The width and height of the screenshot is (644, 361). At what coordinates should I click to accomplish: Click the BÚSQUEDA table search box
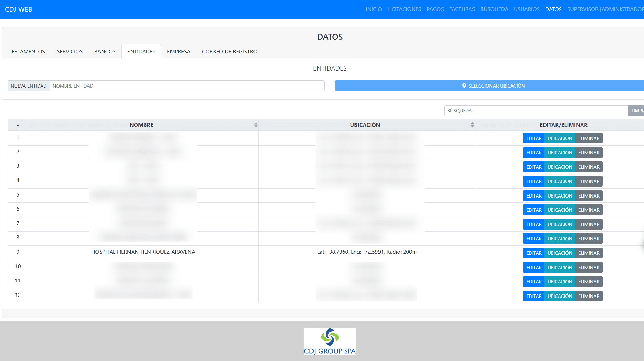click(536, 111)
